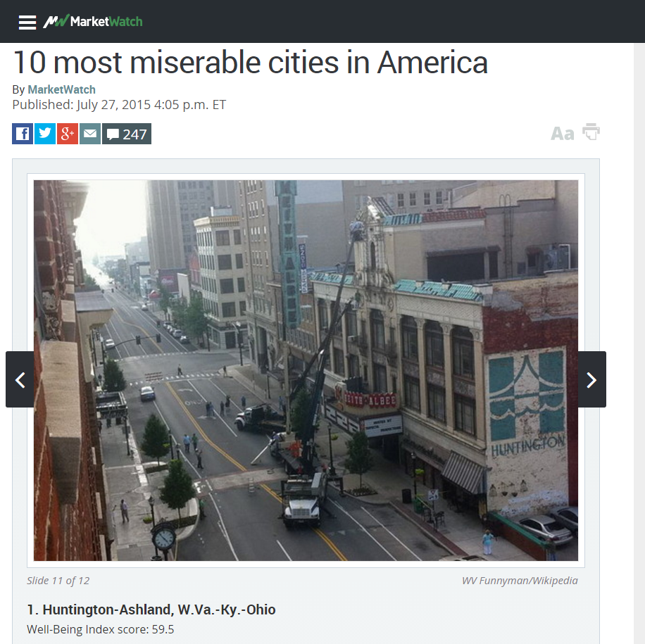Email this article using the envelope icon
645x644 pixels.
coord(90,134)
